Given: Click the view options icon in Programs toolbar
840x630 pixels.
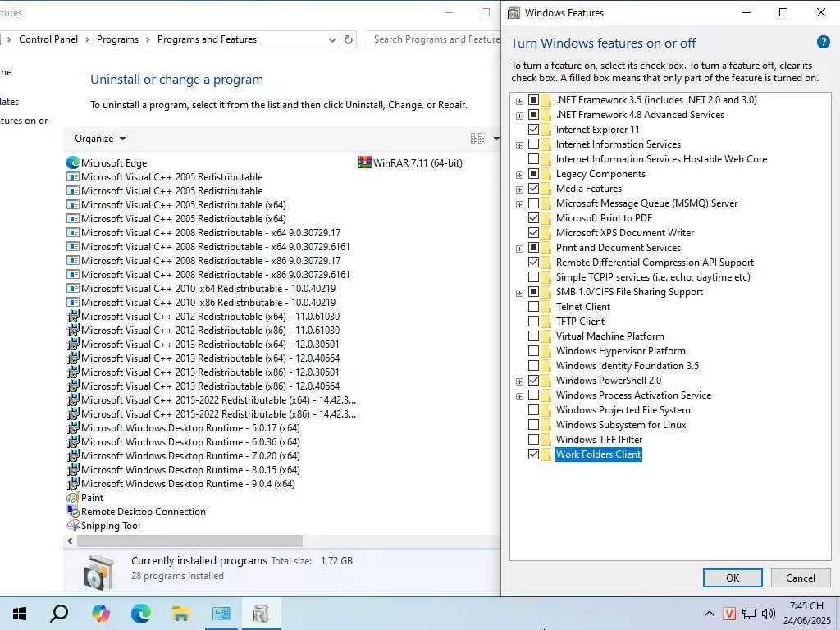Looking at the screenshot, I should coord(477,138).
